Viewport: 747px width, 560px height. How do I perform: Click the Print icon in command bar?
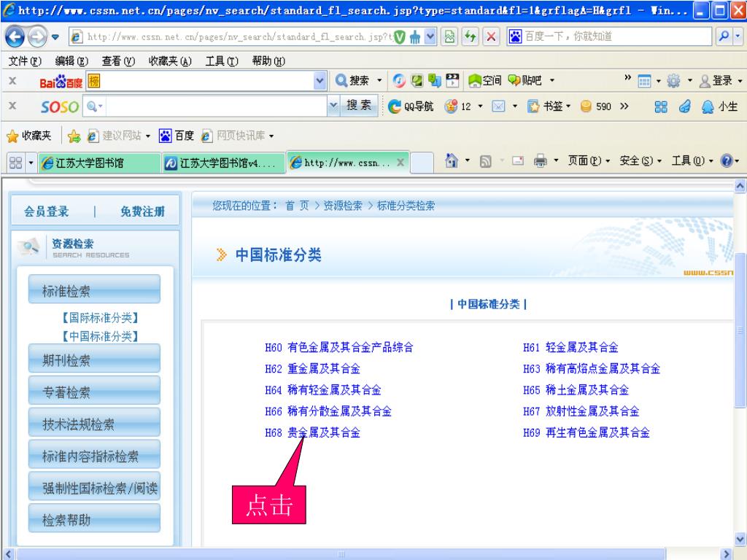(541, 161)
